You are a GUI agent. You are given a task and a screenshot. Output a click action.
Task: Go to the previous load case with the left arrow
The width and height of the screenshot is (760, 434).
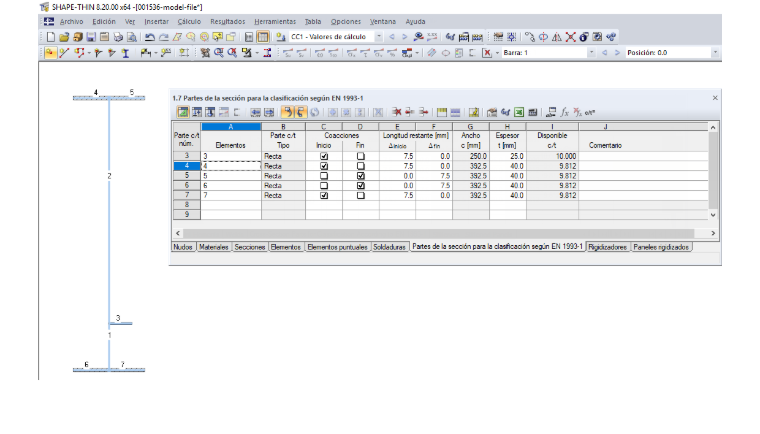coord(392,37)
